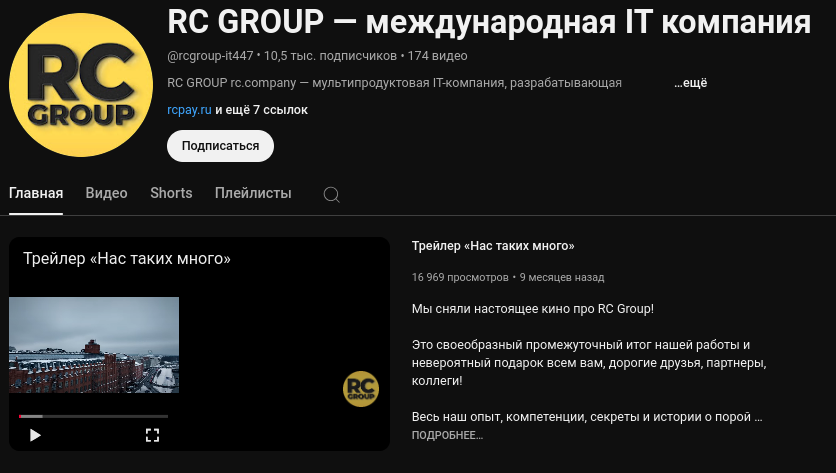Click the channel name heading

point(489,22)
